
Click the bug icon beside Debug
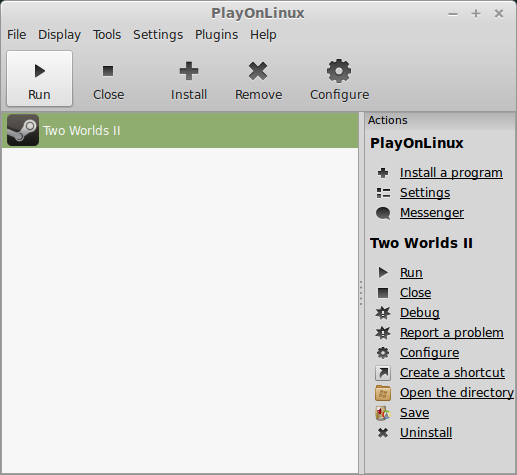click(383, 313)
